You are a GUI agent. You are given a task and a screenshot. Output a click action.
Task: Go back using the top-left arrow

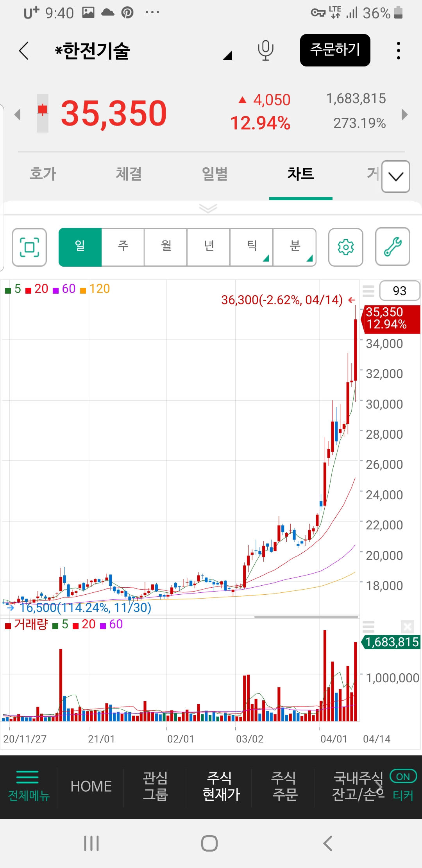tap(24, 51)
